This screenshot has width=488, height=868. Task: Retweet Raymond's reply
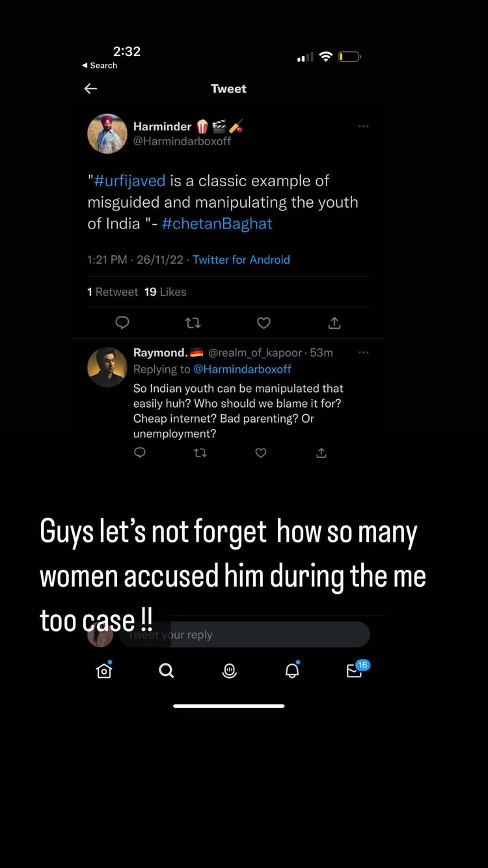pos(200,453)
